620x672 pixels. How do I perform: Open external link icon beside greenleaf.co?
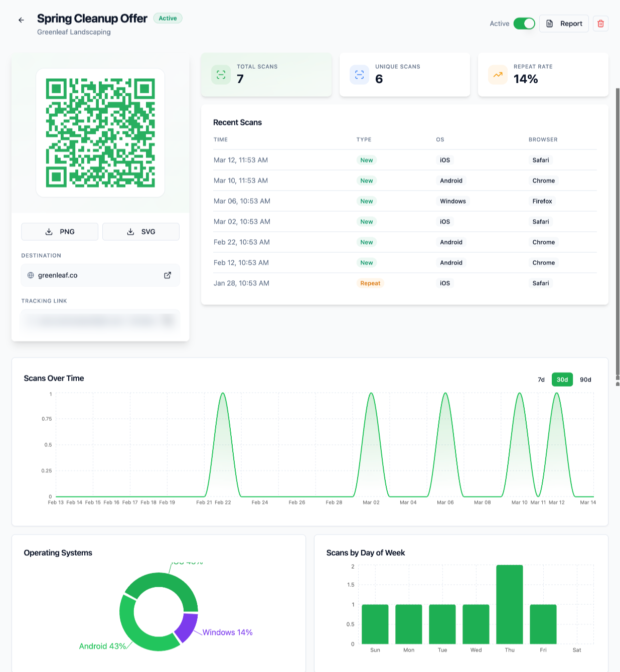point(168,275)
